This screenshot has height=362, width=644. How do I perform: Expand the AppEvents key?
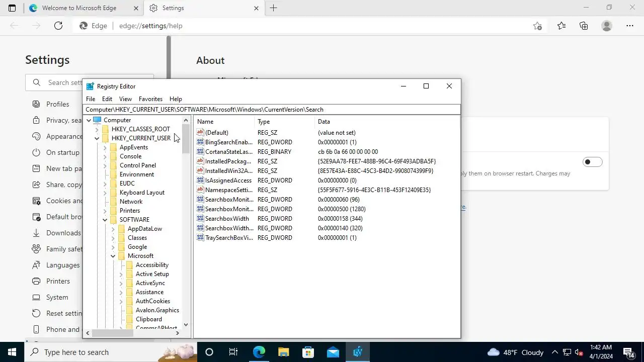click(x=105, y=147)
